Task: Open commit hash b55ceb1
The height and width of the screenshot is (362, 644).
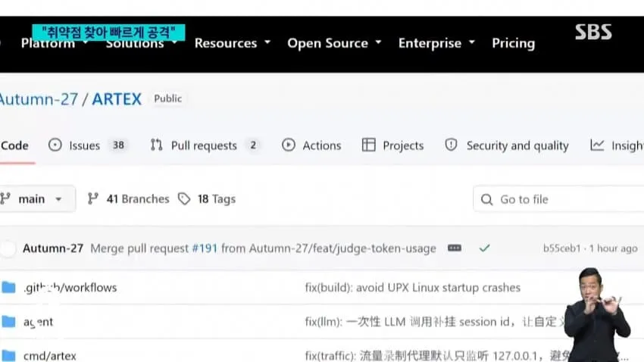Action: tap(562, 248)
